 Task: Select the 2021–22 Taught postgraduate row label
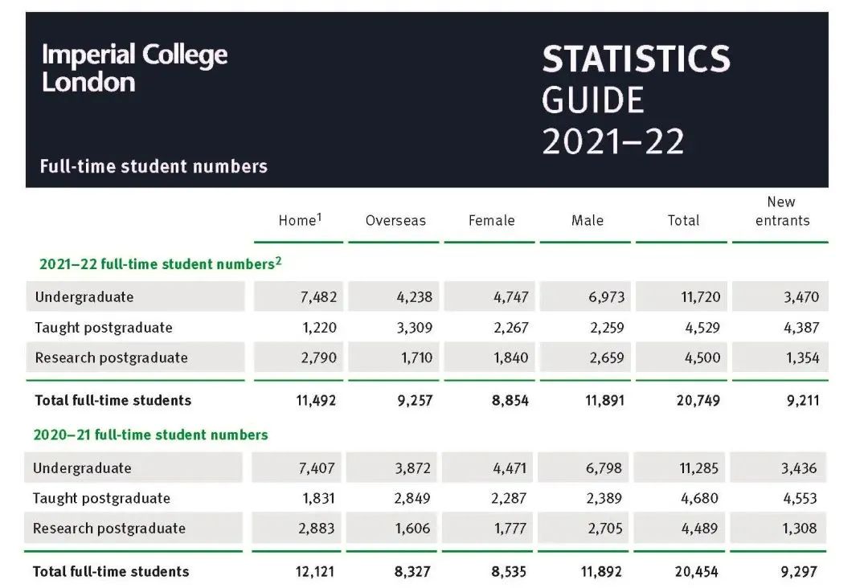[x=104, y=328]
